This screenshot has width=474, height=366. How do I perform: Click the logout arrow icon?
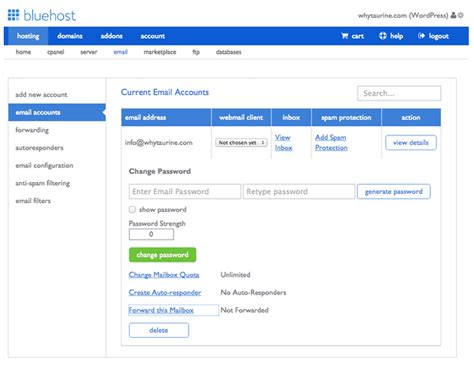tap(421, 36)
